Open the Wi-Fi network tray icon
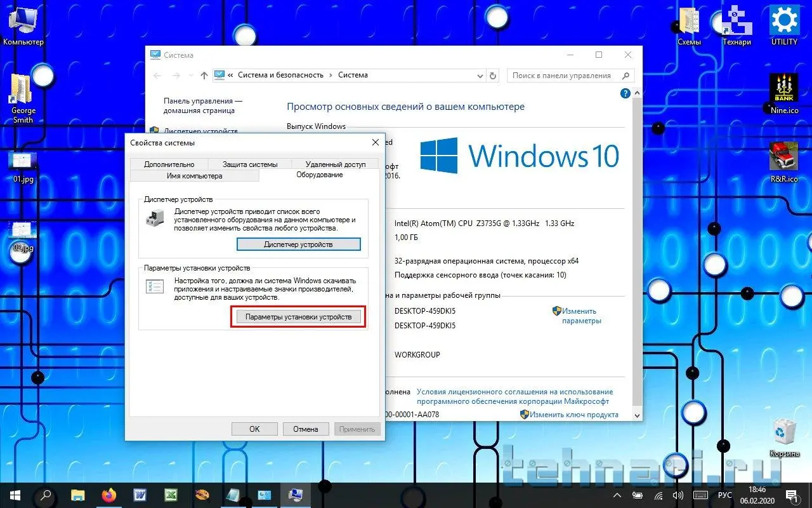The width and height of the screenshot is (812, 508). click(658, 495)
